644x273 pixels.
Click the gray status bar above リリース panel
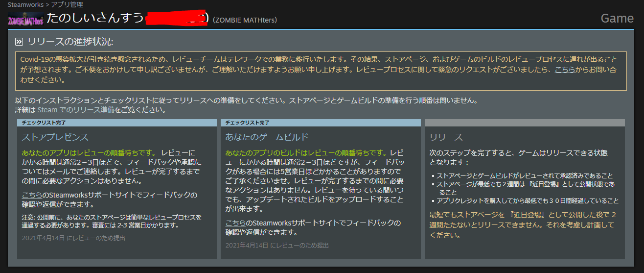click(525, 123)
